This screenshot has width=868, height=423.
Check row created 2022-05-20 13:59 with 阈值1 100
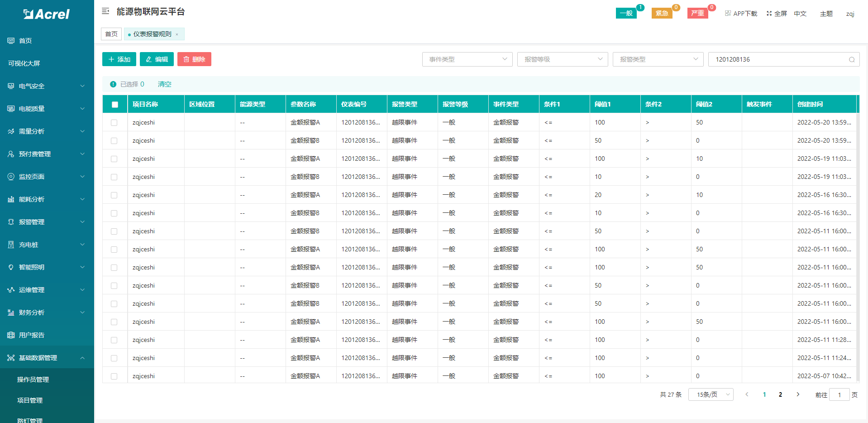pyautogui.click(x=114, y=123)
